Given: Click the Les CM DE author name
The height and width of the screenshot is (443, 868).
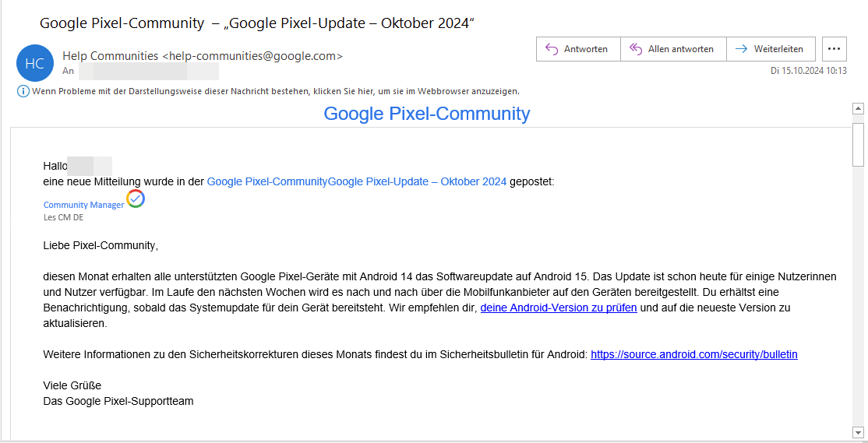Looking at the screenshot, I should (x=63, y=217).
